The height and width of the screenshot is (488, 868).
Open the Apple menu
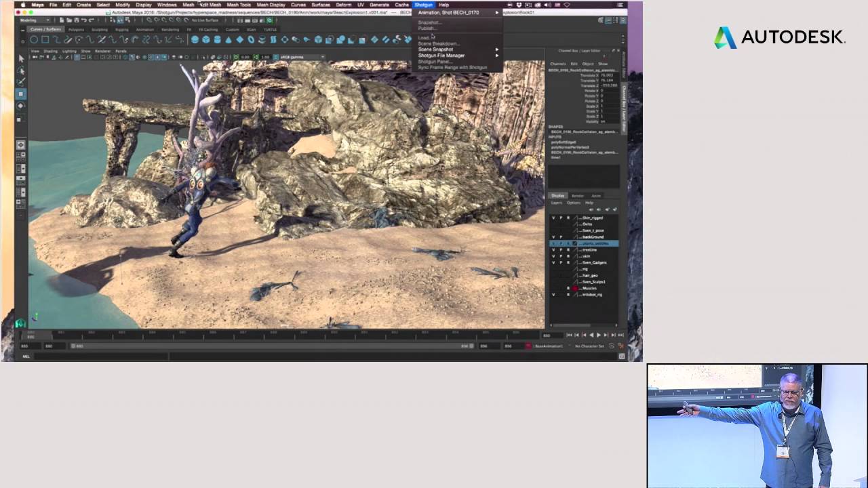tap(22, 4)
